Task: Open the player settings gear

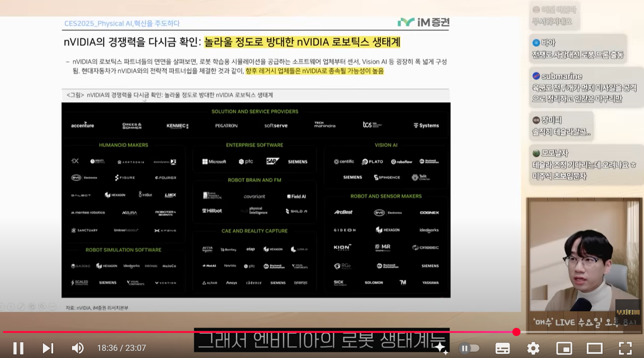Action: [x=533, y=348]
